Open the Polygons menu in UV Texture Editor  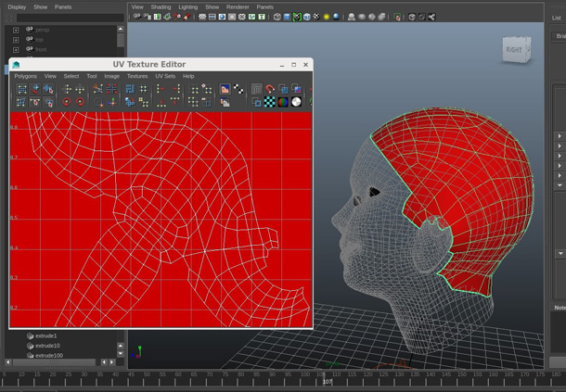tap(25, 76)
